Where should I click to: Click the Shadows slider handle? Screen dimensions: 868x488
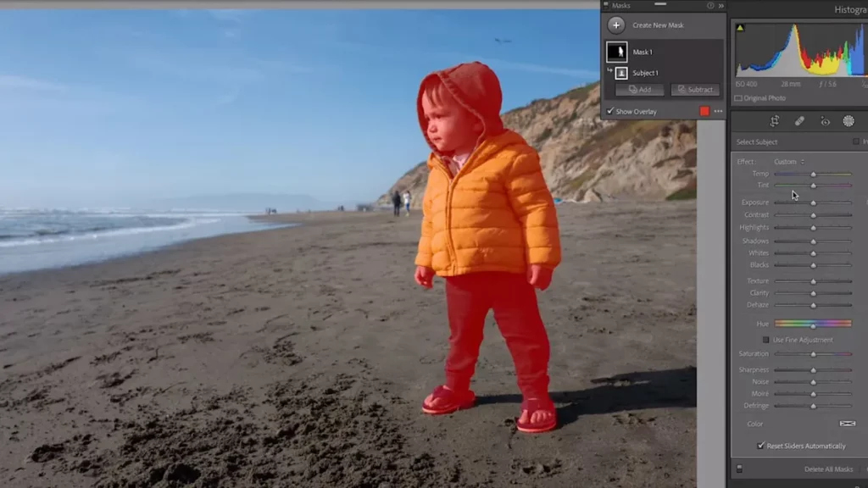pyautogui.click(x=813, y=241)
